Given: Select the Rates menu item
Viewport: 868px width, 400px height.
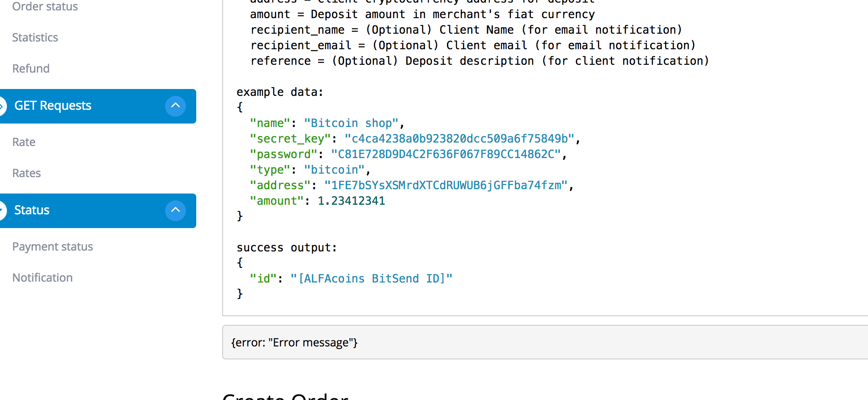Looking at the screenshot, I should [26, 173].
